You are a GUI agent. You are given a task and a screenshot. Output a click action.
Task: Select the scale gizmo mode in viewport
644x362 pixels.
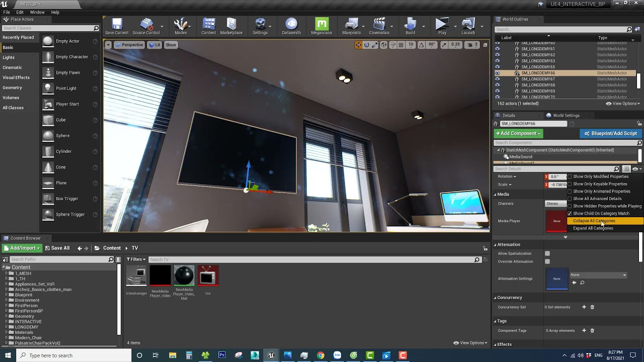click(375, 45)
